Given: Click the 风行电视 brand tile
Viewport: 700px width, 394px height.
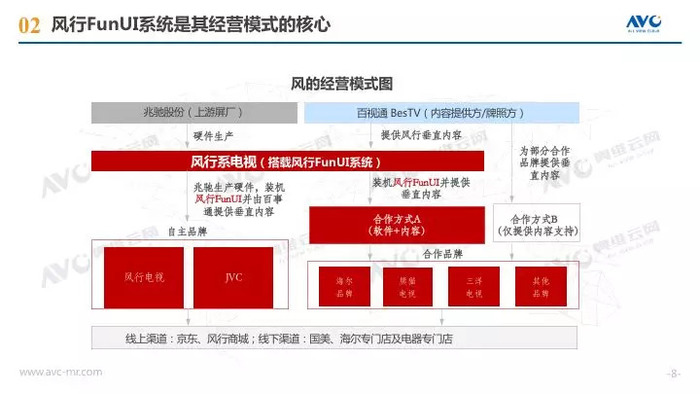Looking at the screenshot, I should pos(144,278).
